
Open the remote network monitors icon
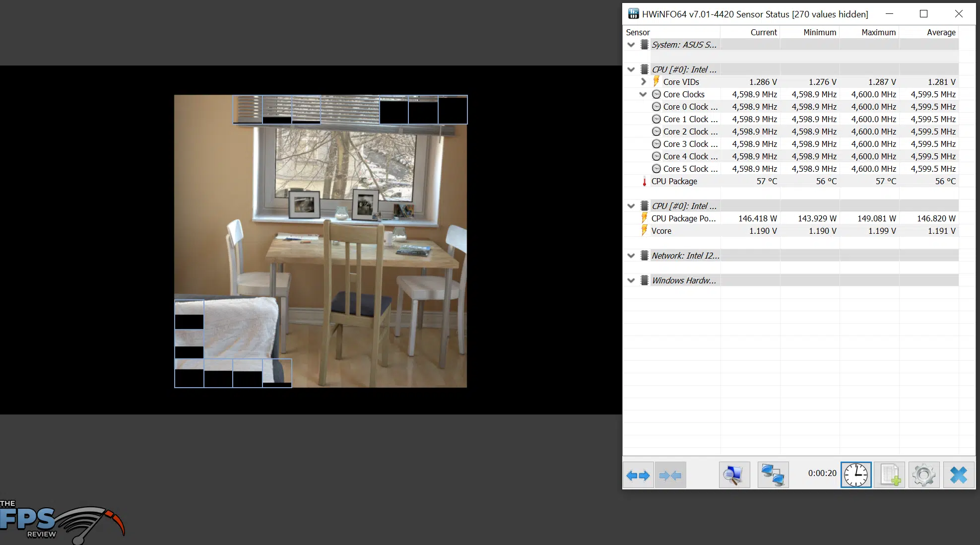[x=773, y=476]
